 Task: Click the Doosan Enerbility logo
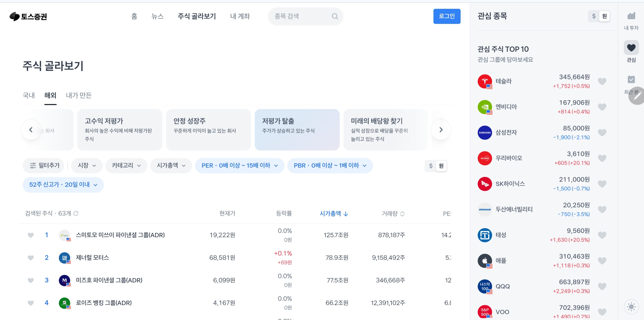tap(485, 209)
